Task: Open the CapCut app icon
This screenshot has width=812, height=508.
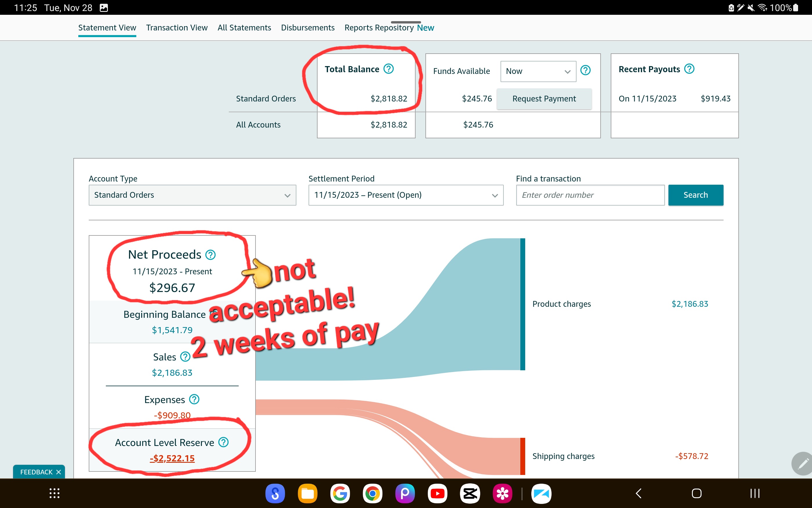Action: point(470,494)
